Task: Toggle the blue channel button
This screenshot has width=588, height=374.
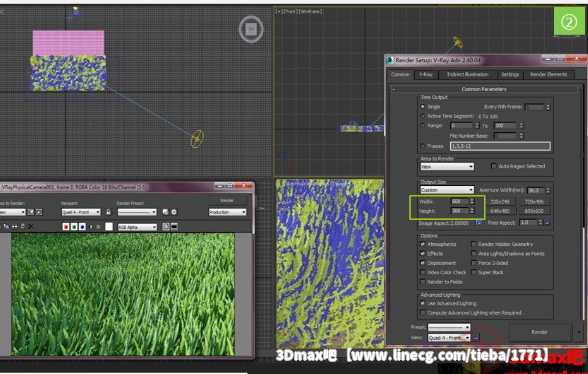Action: (82, 227)
